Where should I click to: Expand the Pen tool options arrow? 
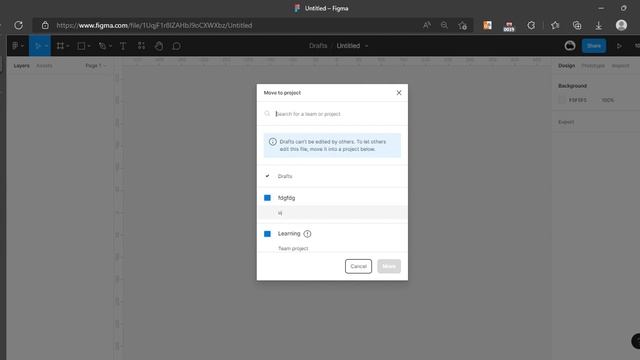coord(110,46)
